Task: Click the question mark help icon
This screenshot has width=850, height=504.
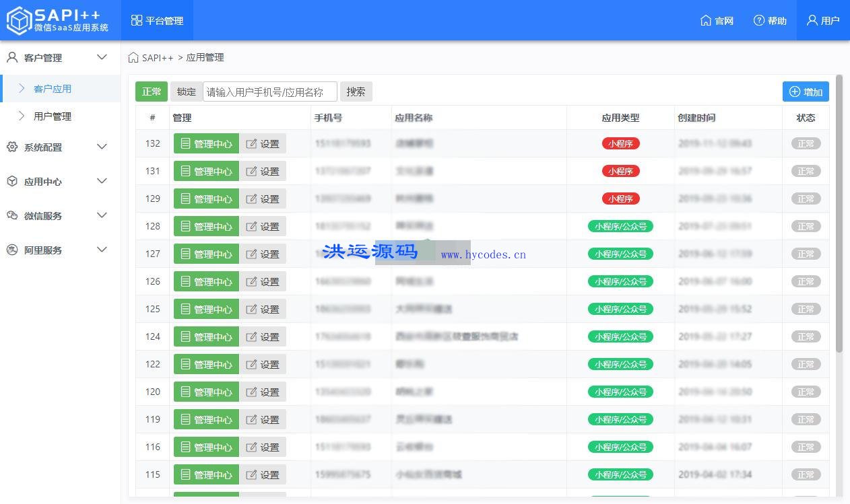Action: (759, 20)
